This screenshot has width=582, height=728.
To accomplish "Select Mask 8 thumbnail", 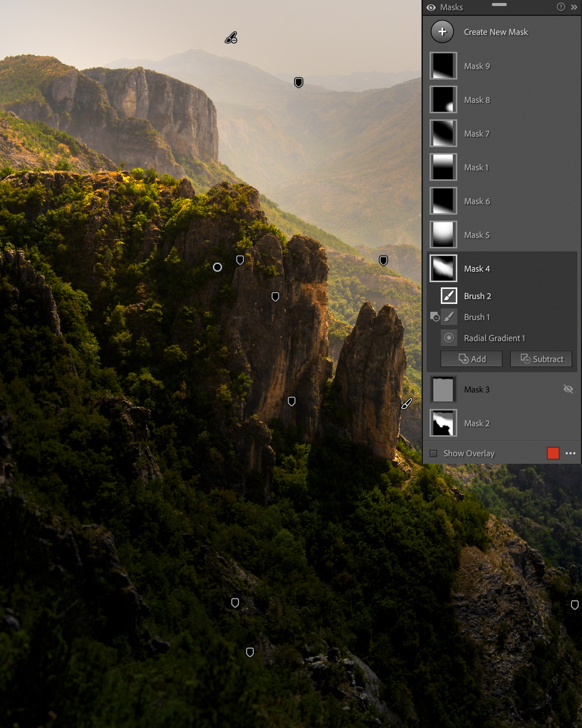I will [x=443, y=100].
